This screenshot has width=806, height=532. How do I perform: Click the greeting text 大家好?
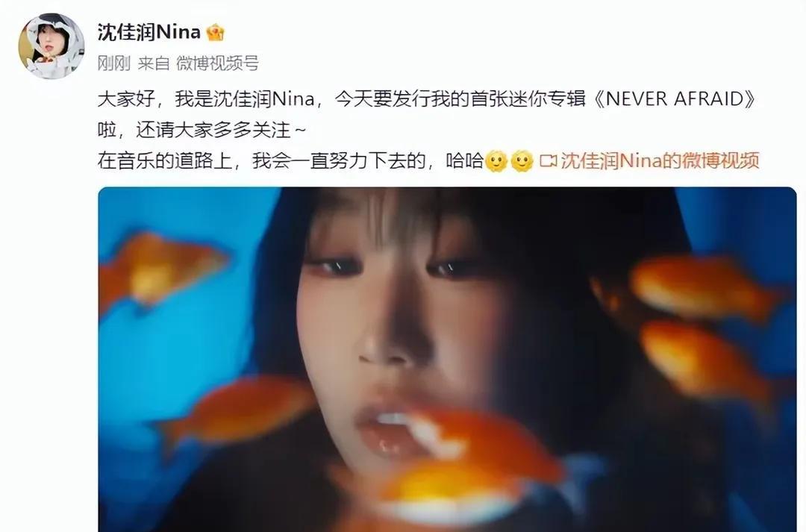[126, 98]
